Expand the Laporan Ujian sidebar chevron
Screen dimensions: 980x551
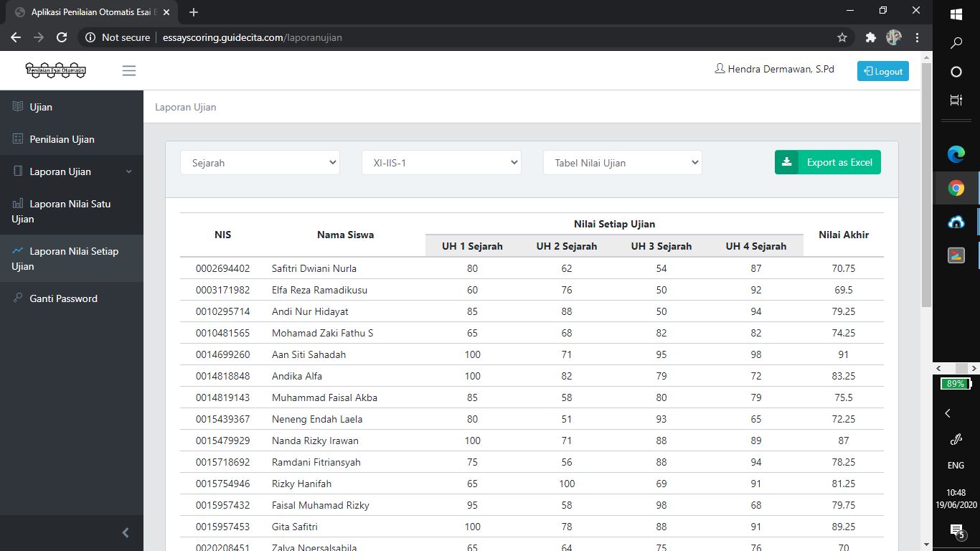[129, 171]
